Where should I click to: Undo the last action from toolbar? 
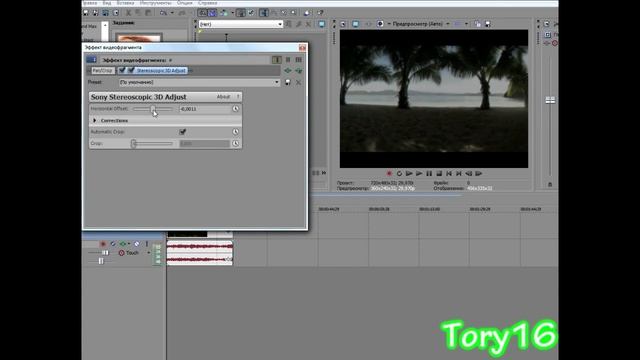pos(163,13)
